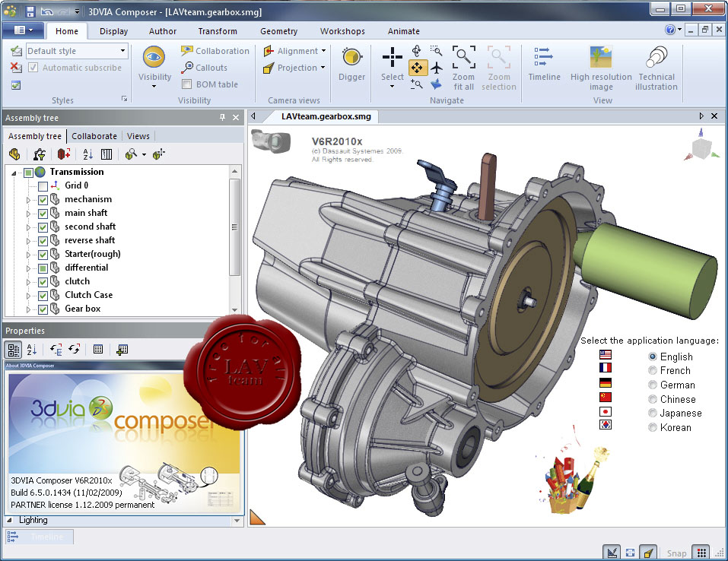This screenshot has height=561, width=728.
Task: Open the Views panel tab
Action: 138,136
